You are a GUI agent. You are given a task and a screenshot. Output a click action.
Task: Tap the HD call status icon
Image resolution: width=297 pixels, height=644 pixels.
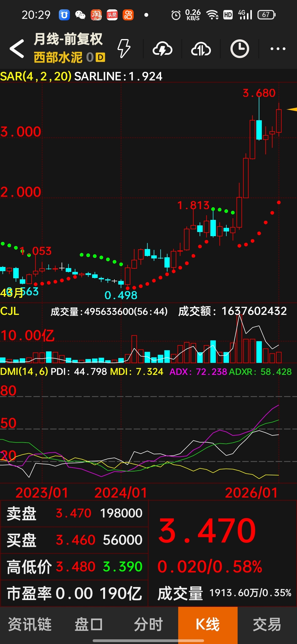tap(228, 15)
